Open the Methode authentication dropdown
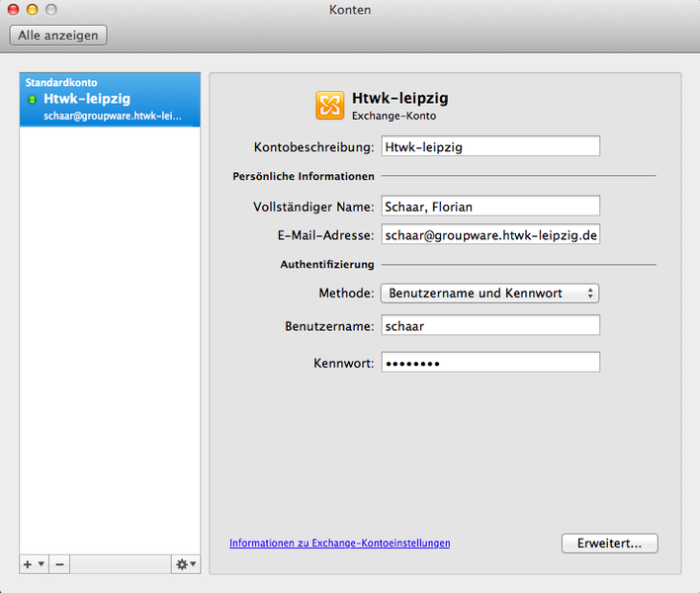Image resolution: width=700 pixels, height=593 pixels. coord(489,294)
